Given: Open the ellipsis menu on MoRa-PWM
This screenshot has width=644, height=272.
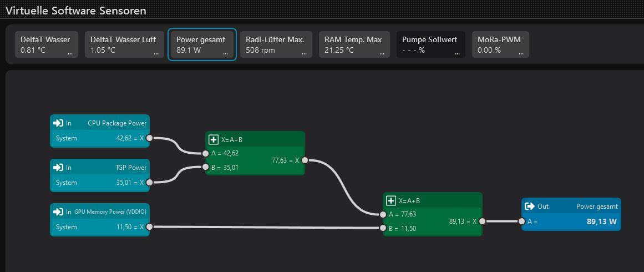Looking at the screenshot, I should pos(521,53).
